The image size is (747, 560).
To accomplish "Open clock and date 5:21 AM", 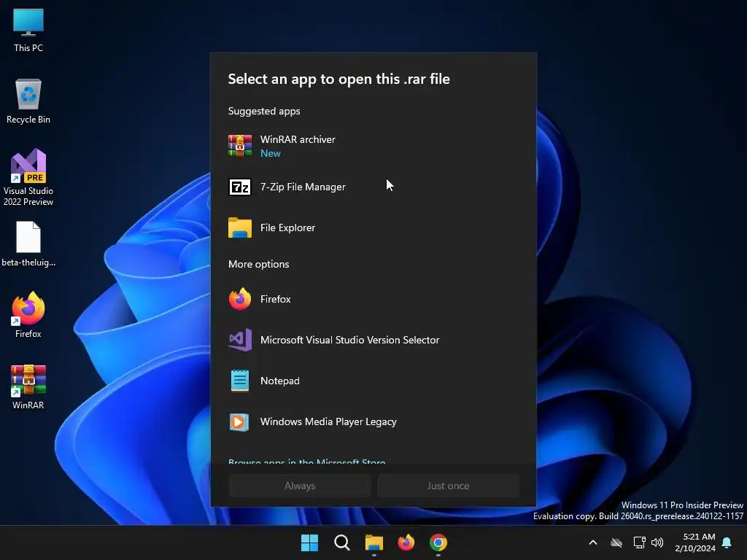I will [695, 542].
